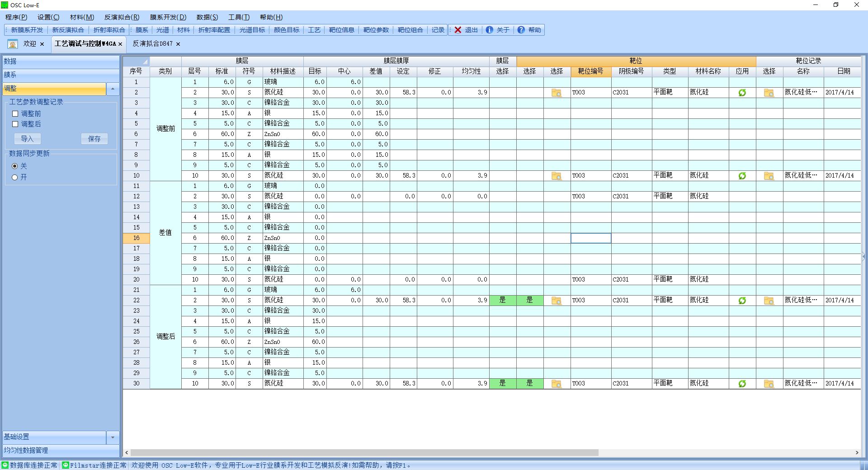The width and height of the screenshot is (868, 470).
Task: Click the right edge panel expander arrow
Action: click(863, 257)
